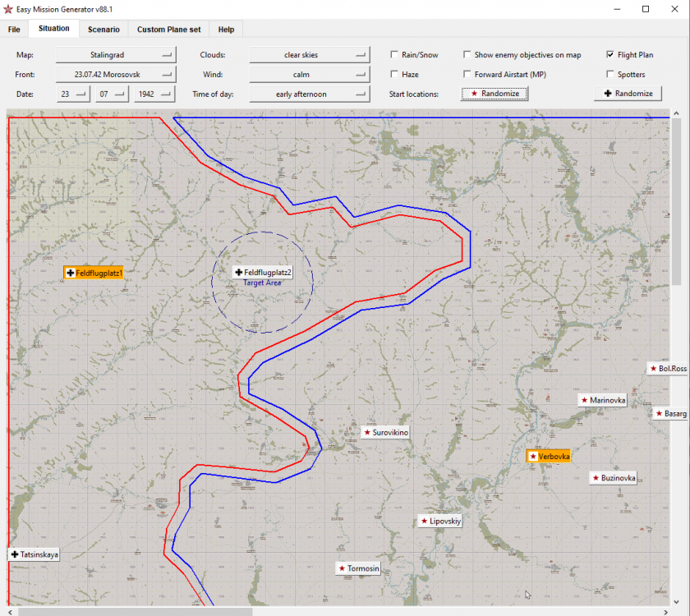This screenshot has width=690, height=616.
Task: Click the Feldflugplatz1 airfield marker
Action: point(94,273)
